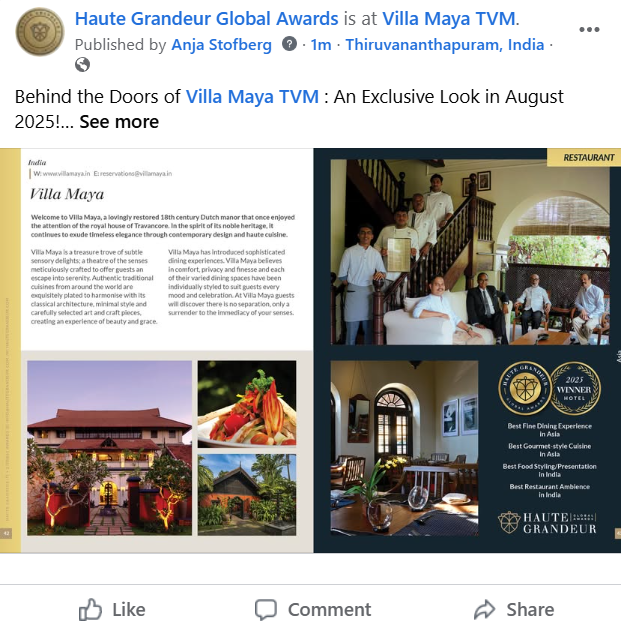
Task: Open Anja Stofberg's profile link
Action: [x=222, y=45]
